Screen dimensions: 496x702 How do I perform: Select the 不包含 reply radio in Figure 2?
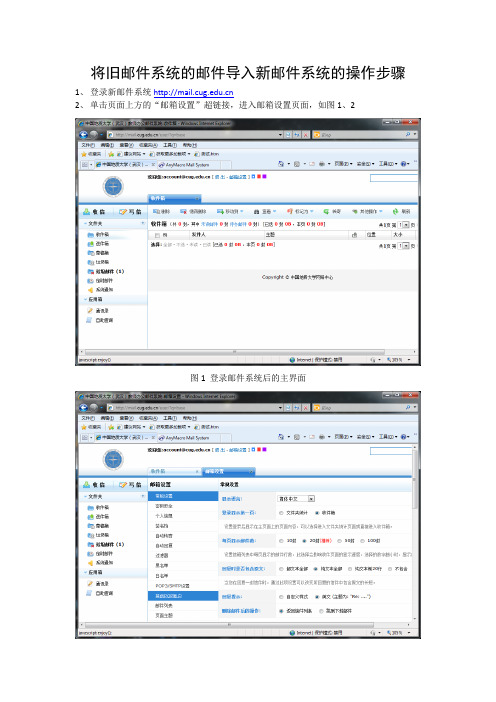point(390,569)
